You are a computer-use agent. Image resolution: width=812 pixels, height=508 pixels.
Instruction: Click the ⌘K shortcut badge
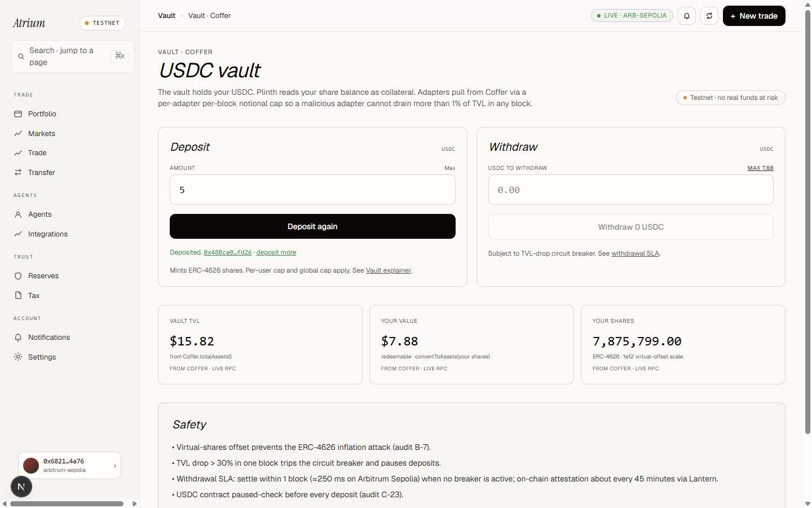click(120, 56)
